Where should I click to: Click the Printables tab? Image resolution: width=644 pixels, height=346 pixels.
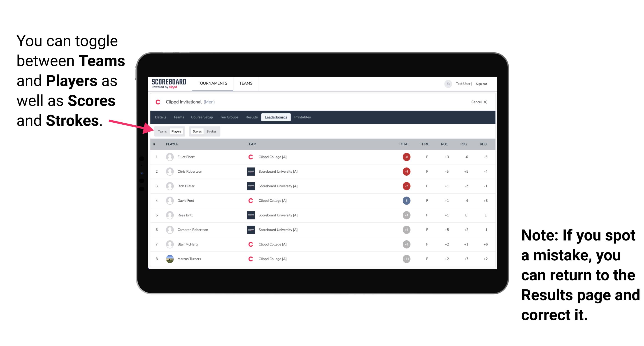303,117
